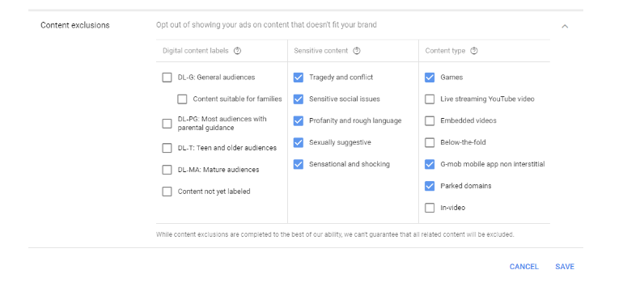
Task: Uncheck Sensitive social issues
Action: (299, 99)
